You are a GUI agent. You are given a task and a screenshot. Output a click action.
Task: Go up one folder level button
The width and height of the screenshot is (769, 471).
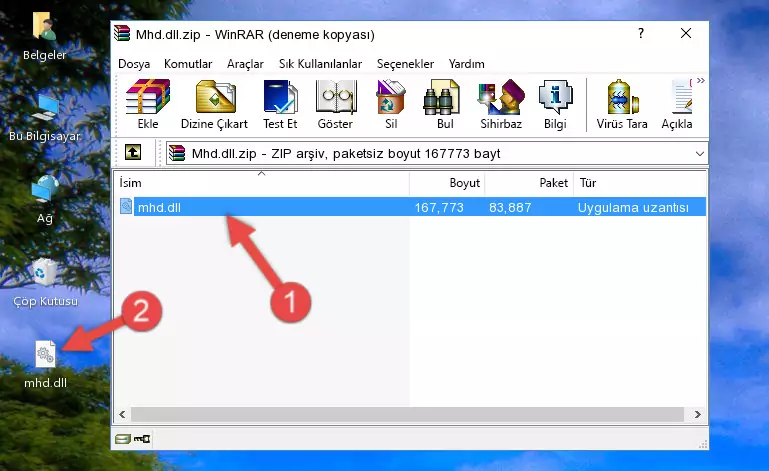[x=133, y=153]
